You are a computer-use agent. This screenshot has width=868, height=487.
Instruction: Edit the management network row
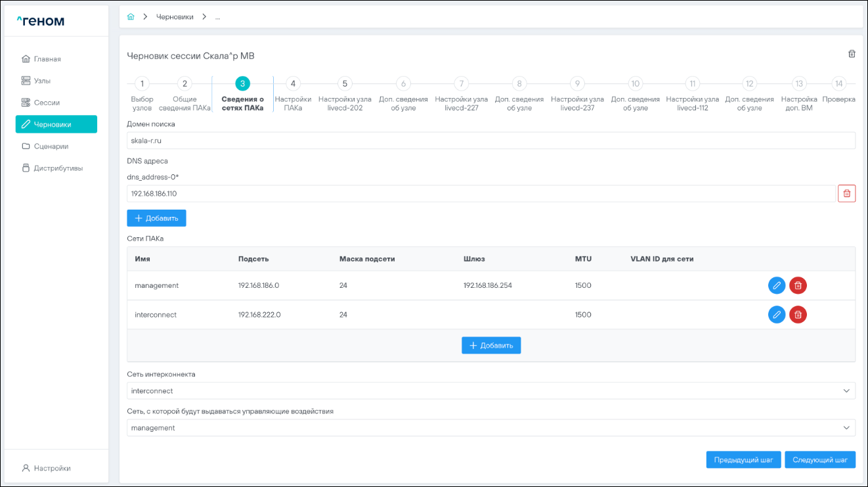click(776, 285)
